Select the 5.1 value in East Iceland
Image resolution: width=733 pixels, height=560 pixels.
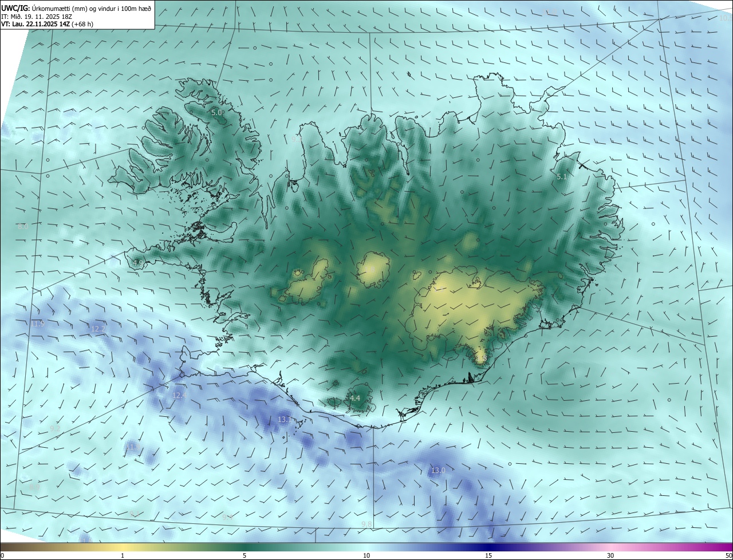(x=562, y=177)
